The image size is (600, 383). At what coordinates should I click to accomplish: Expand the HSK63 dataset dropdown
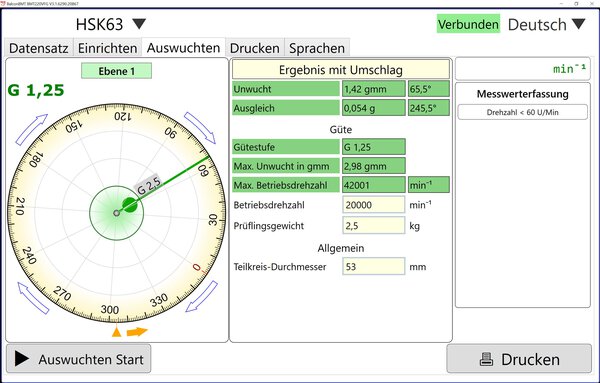coord(139,24)
